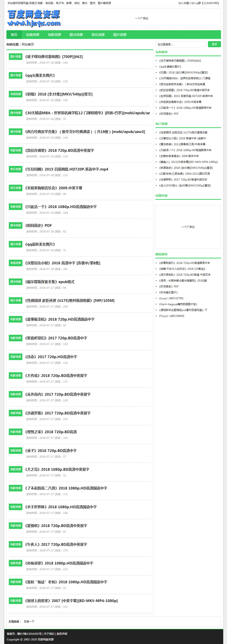The height and width of the screenshot is (644, 227).
Task: Open 《走火(DVD版)》 in 热门资源 sidebar
Action: pyautogui.click(x=185, y=186)
